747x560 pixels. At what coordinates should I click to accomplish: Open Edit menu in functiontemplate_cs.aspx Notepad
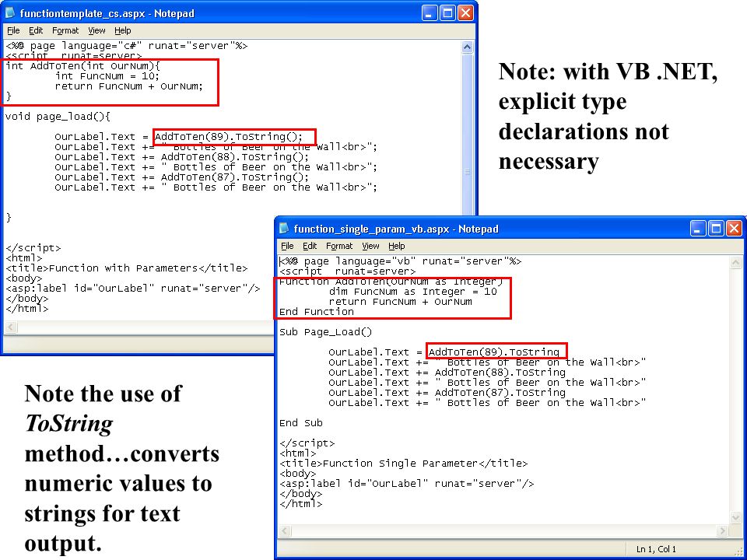click(36, 30)
